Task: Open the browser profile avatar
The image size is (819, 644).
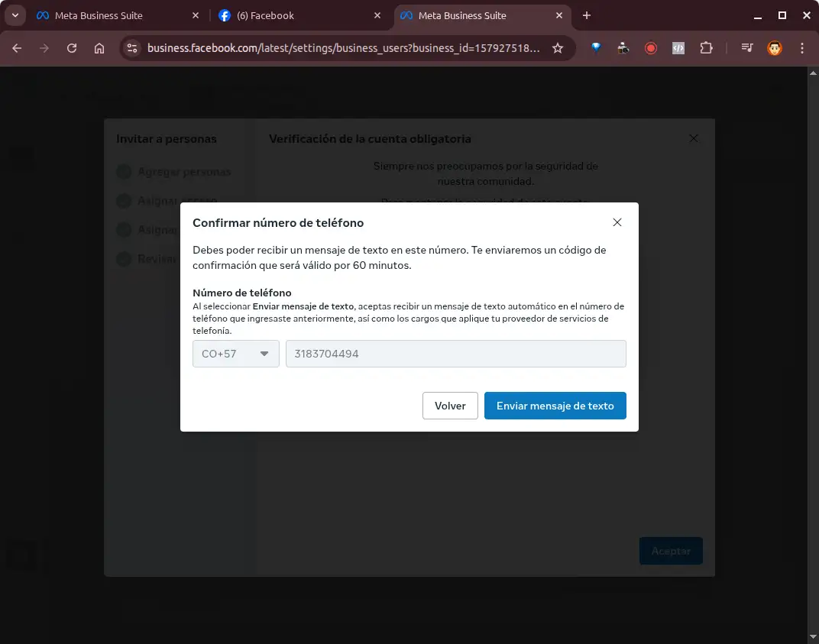Action: pos(774,48)
